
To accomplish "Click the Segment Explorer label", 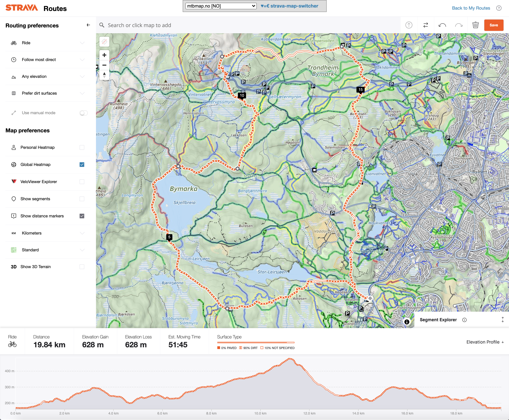I will 438,320.
